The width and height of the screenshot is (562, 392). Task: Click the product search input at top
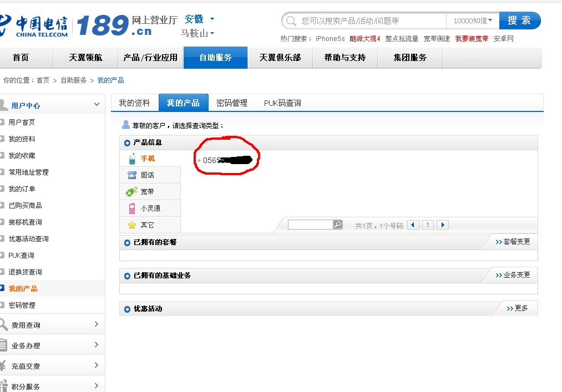click(372, 21)
